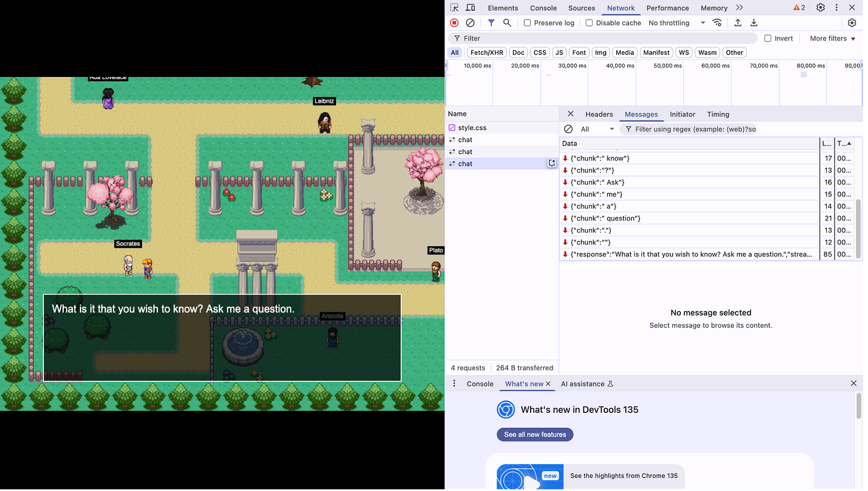
Task: Select the All request type filter
Action: click(455, 53)
